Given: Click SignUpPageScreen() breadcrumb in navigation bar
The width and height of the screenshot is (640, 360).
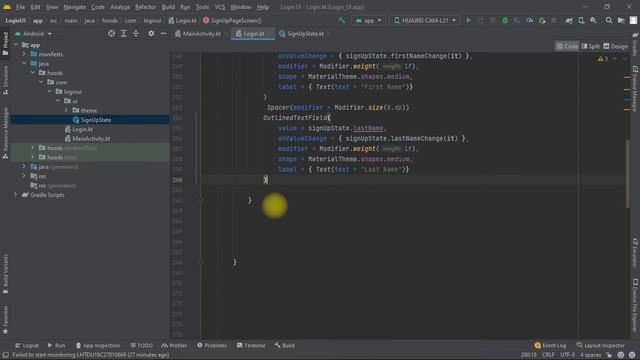Looking at the screenshot, I should (x=232, y=20).
